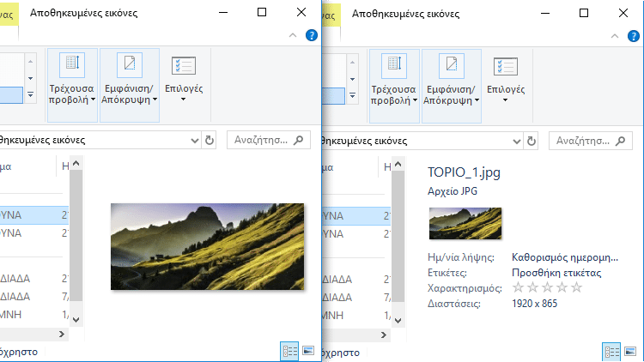644x362 pixels.
Task: Click the TOPIO_1.jpg filename heading
Action: (x=464, y=172)
